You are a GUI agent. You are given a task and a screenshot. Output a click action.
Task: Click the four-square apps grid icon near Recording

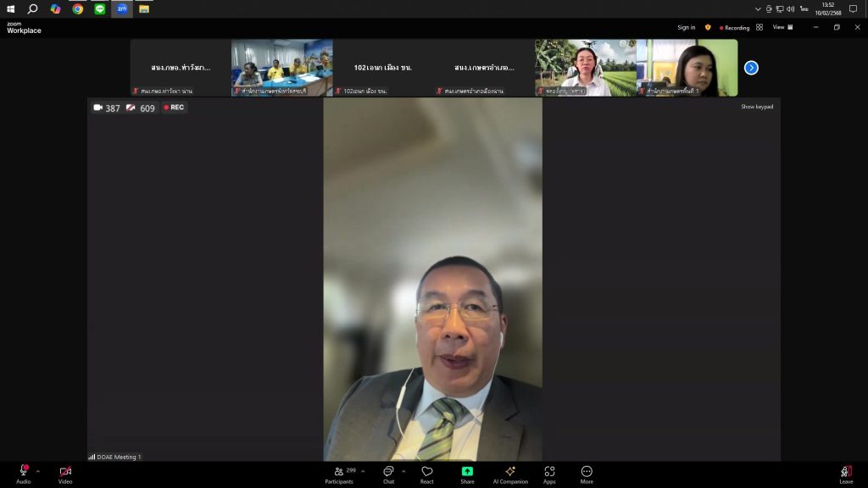coord(759,27)
